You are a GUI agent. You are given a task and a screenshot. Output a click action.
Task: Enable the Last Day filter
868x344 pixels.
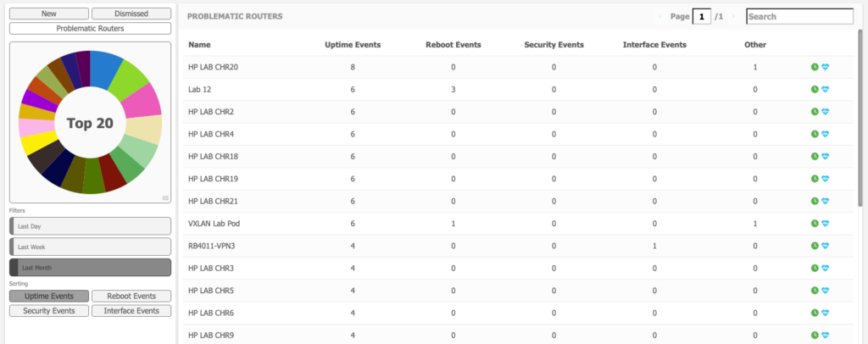pos(91,226)
